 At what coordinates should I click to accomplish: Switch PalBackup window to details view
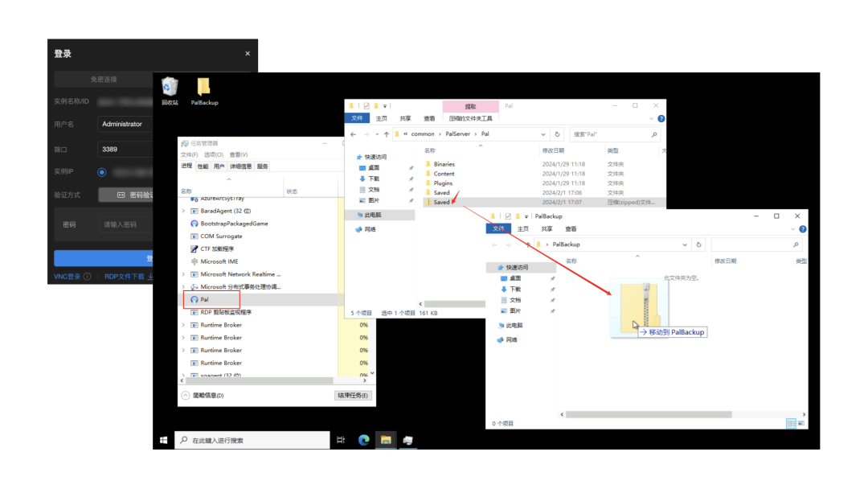[x=791, y=424]
